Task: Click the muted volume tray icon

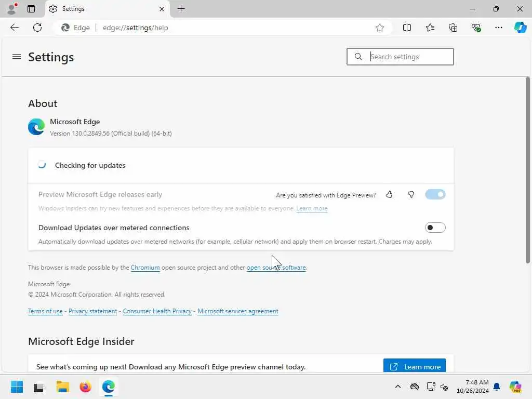Action: (444, 387)
